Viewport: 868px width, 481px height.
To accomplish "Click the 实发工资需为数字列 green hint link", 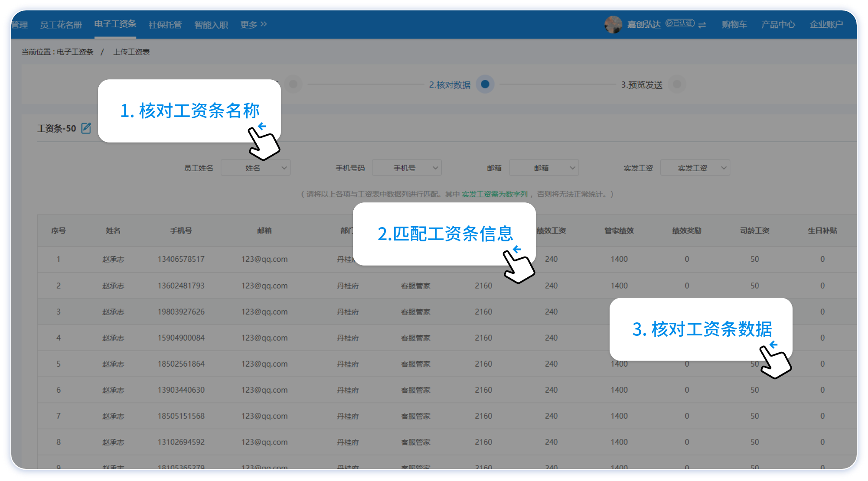I will pyautogui.click(x=495, y=194).
